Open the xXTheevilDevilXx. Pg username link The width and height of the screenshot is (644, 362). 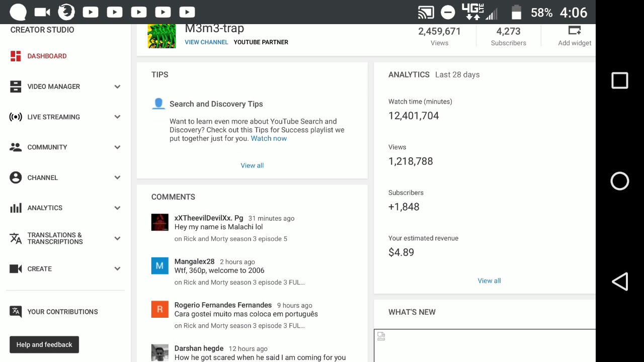(x=209, y=218)
